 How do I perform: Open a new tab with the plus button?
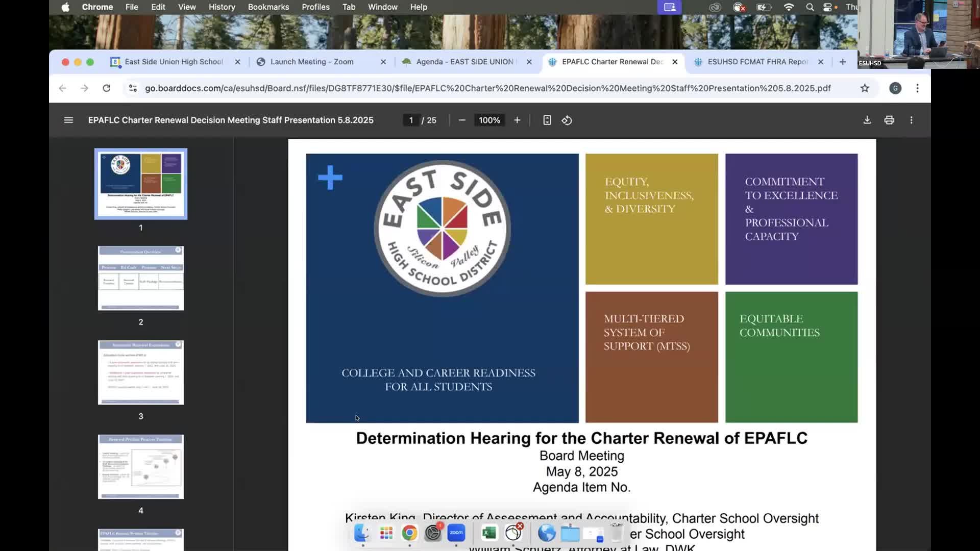(x=842, y=62)
